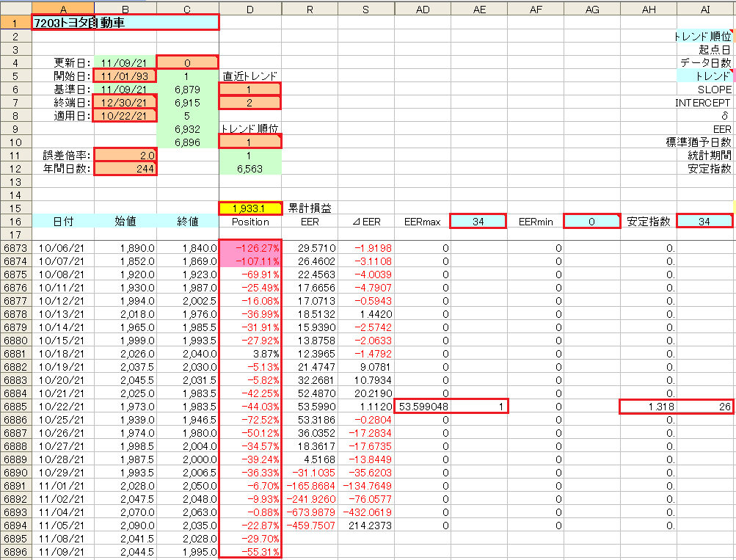Click the 終値 cell 1,995.0 in row 6896
Screen dimensions: 736x560
tap(187, 552)
